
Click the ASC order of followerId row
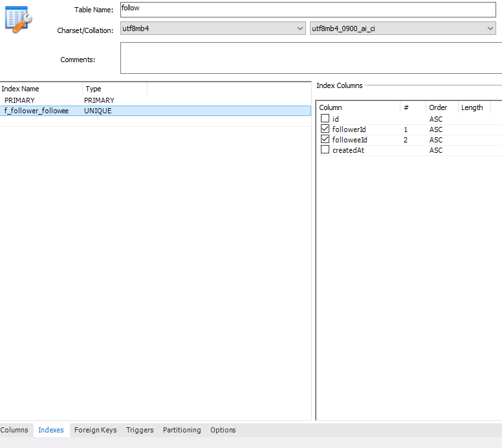point(436,129)
